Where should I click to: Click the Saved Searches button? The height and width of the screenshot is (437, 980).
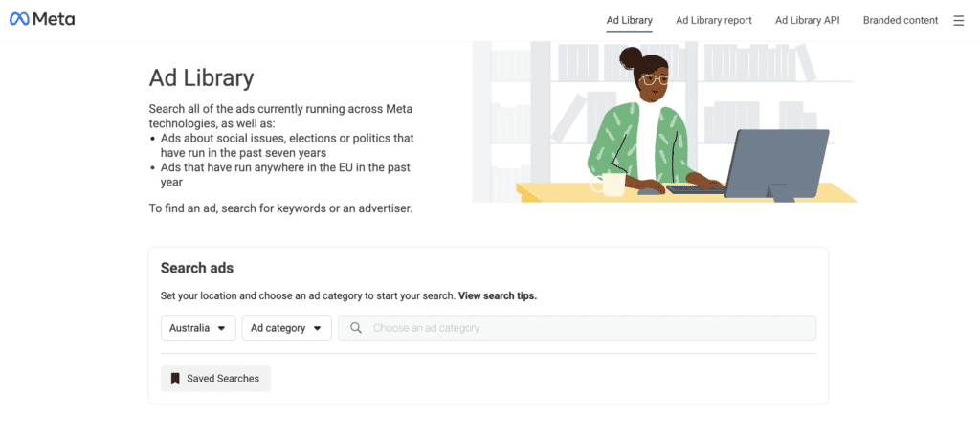tap(215, 379)
